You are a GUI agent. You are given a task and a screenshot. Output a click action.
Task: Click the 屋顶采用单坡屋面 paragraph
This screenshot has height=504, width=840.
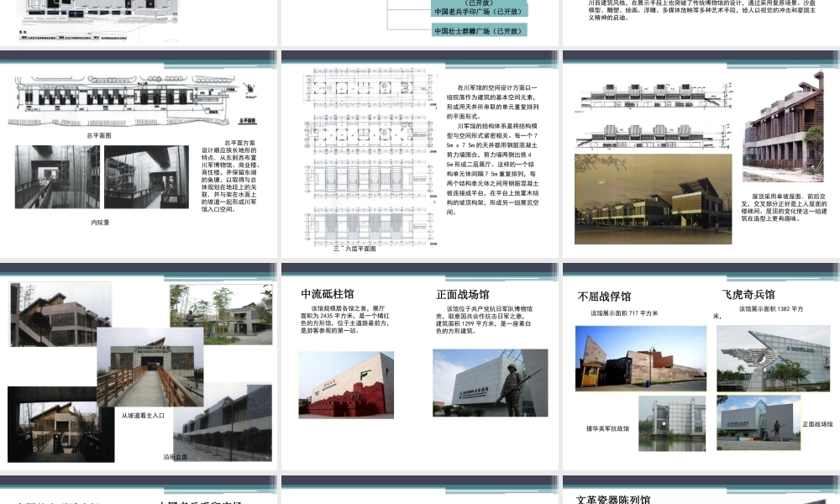[x=785, y=207]
